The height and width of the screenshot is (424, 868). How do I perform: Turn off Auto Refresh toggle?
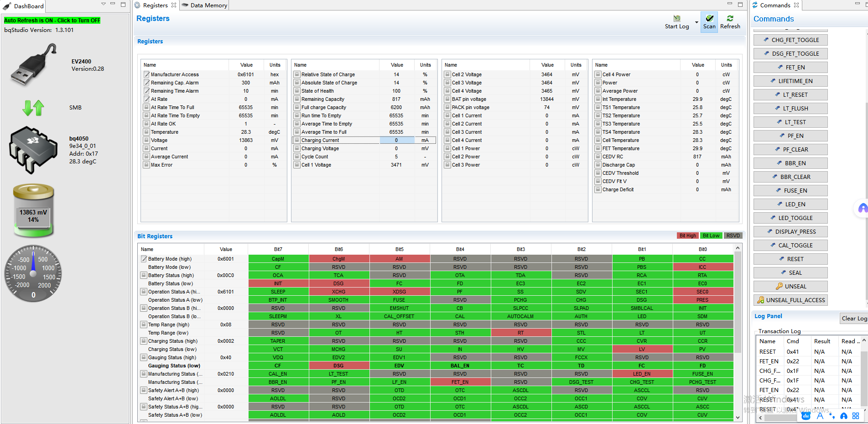click(52, 21)
